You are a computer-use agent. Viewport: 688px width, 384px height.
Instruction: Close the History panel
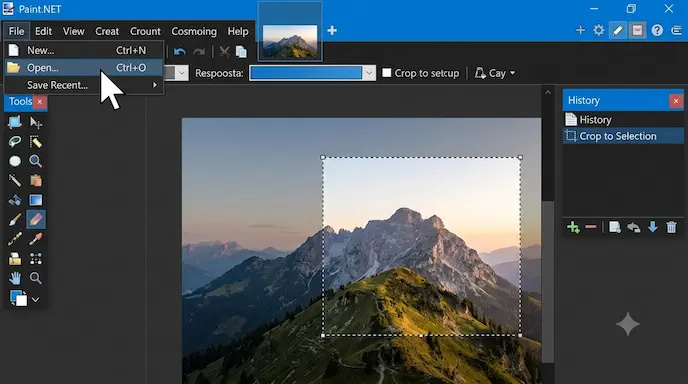pos(676,101)
